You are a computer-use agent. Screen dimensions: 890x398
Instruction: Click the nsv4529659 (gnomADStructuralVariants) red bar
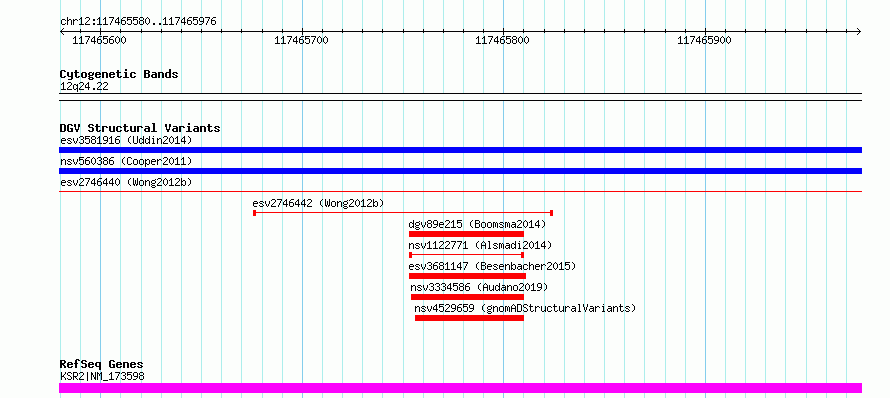(x=469, y=318)
